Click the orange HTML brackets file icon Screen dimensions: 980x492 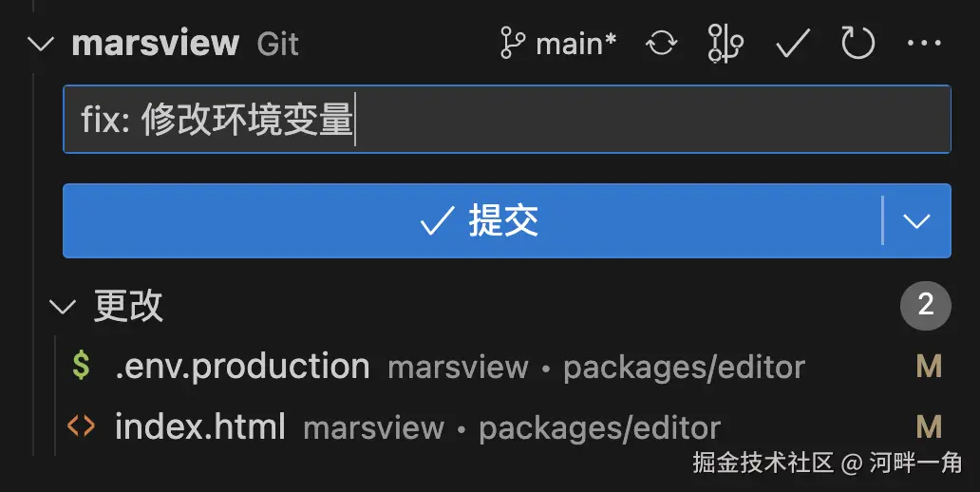pyautogui.click(x=82, y=426)
